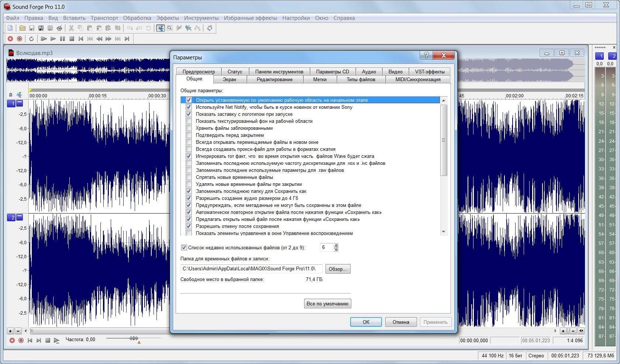
Task: Click the Copy toolbar icon
Action: click(x=80, y=28)
